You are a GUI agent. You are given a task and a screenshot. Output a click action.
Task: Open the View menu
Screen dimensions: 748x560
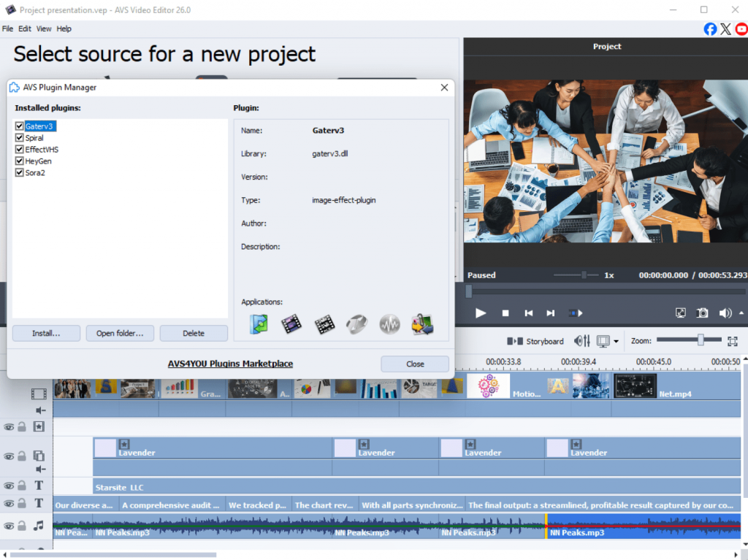click(44, 28)
